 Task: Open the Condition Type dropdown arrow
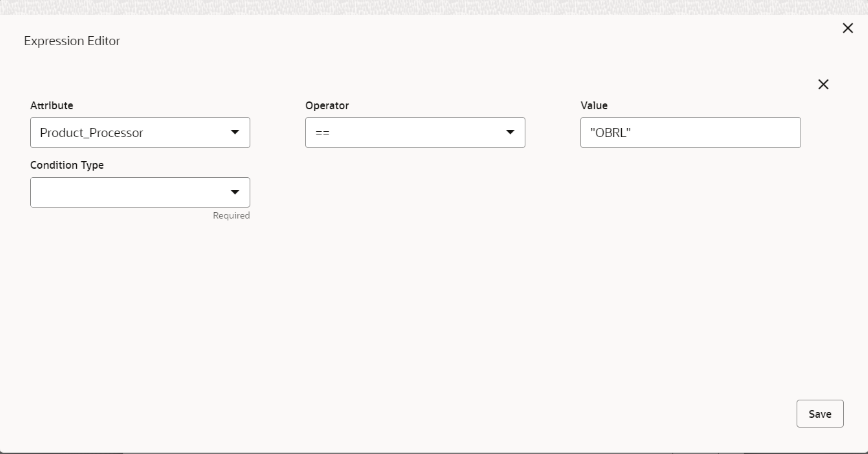(x=235, y=192)
